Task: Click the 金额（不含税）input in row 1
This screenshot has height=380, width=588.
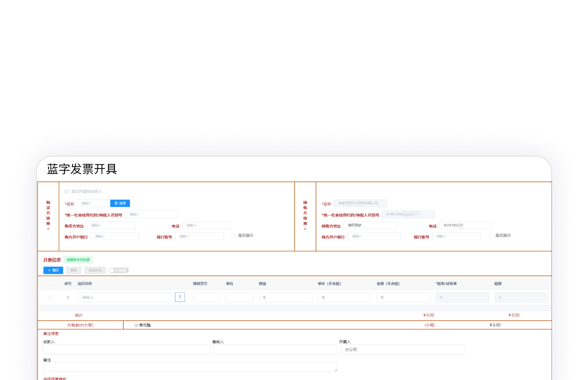Action: point(403,297)
